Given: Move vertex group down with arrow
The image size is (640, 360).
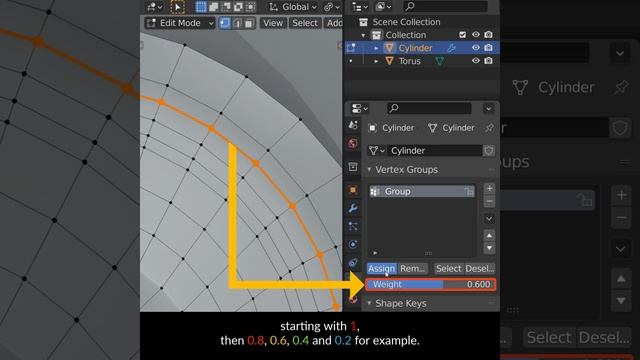Looking at the screenshot, I should click(x=489, y=248).
